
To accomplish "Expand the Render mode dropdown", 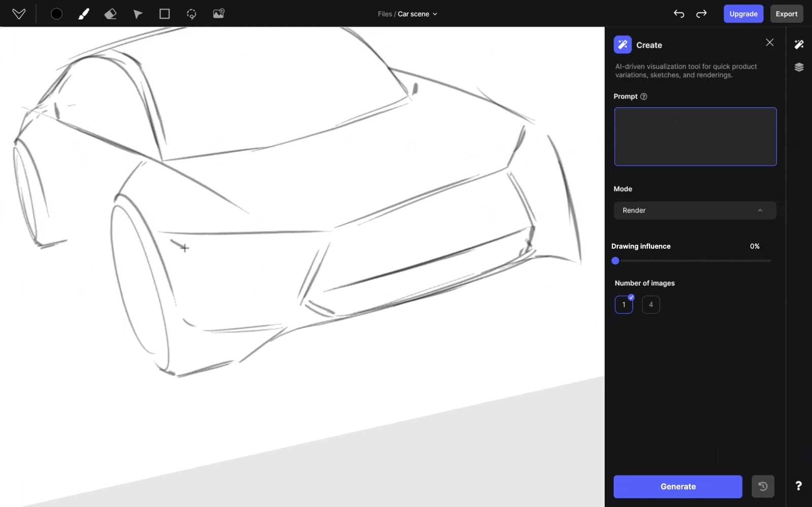I will pos(695,211).
